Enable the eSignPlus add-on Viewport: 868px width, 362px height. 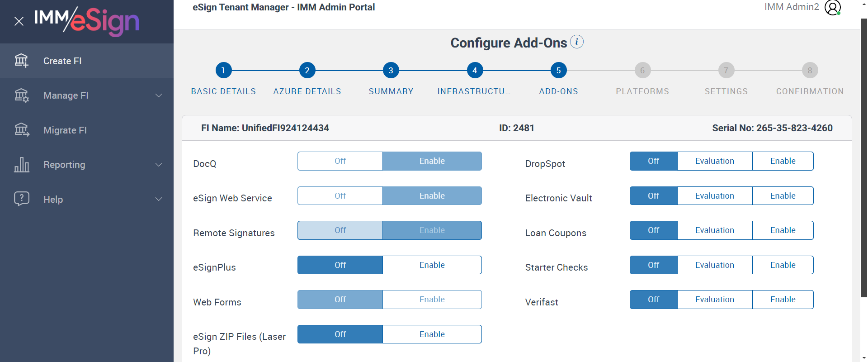pos(432,265)
